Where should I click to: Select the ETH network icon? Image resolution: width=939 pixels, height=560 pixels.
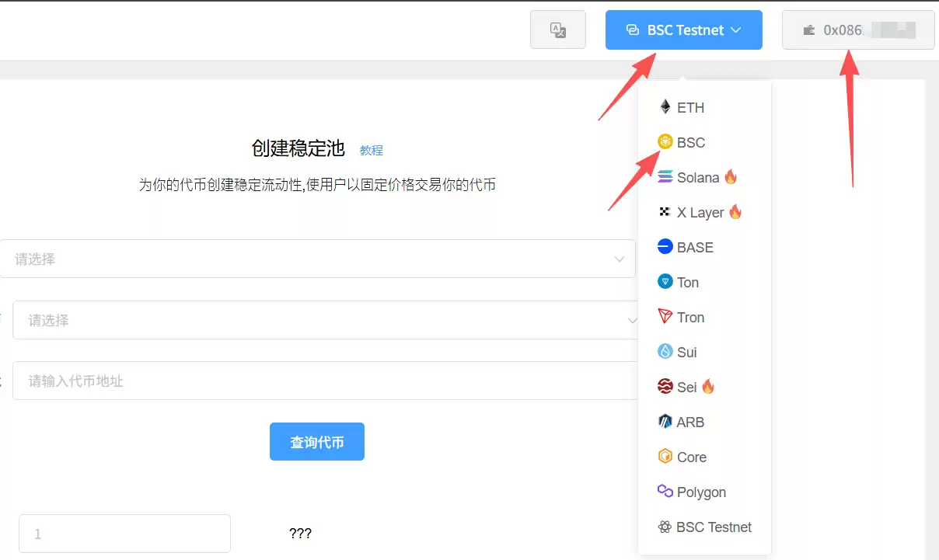tap(665, 106)
